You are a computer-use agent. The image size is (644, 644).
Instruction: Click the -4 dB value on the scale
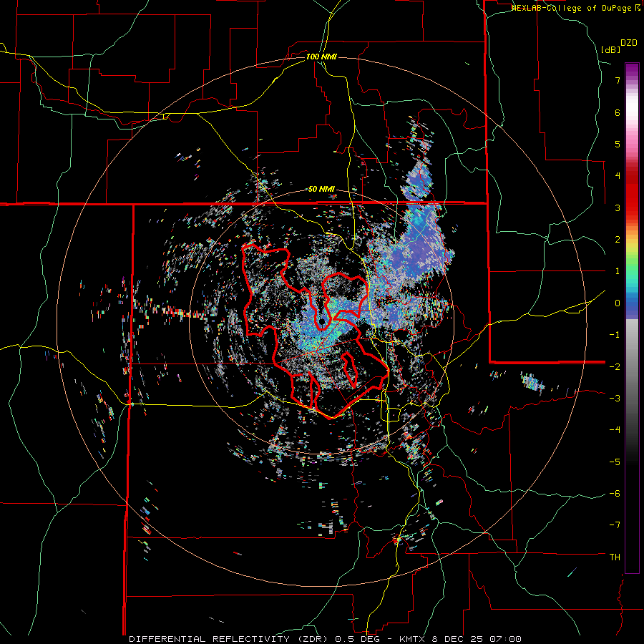point(615,429)
